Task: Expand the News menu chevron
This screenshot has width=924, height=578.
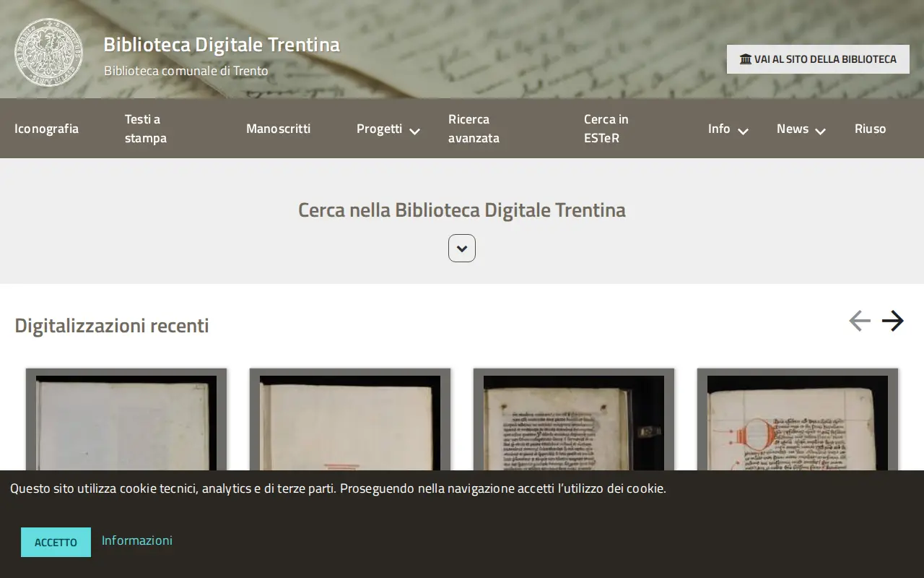Action: [820, 131]
